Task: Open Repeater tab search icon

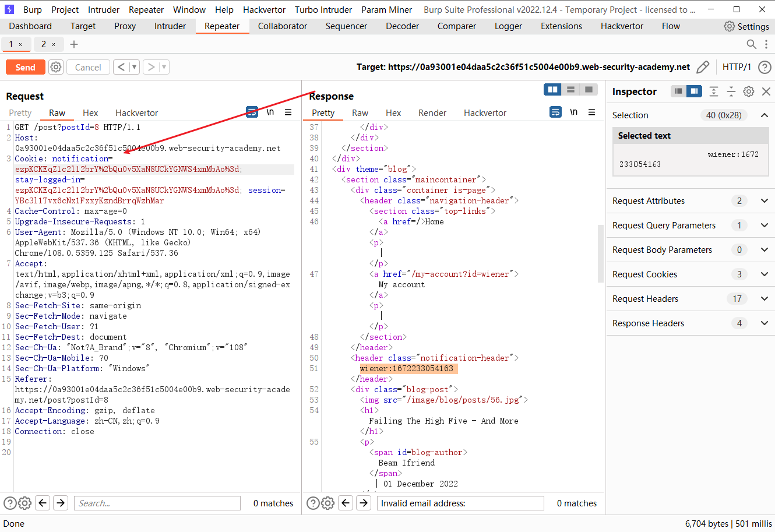Action: click(x=751, y=44)
